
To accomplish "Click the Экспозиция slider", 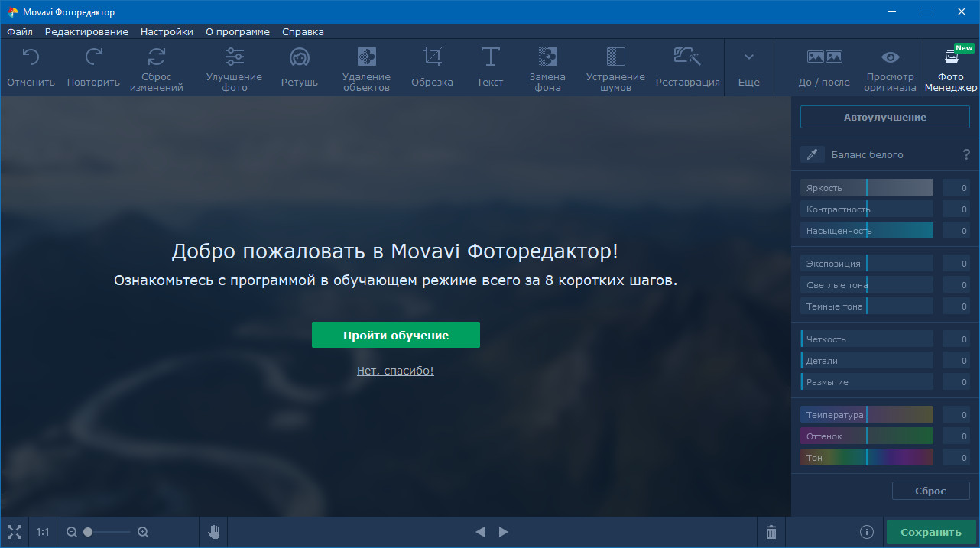I will click(867, 263).
